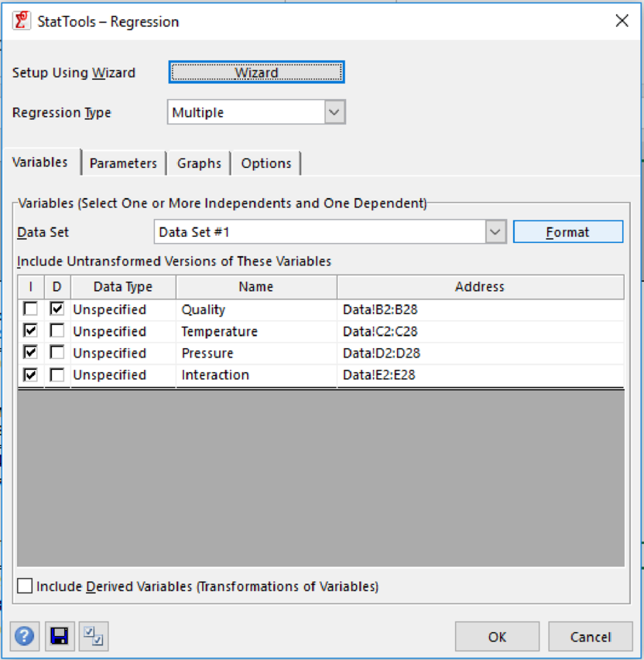644x660 pixels.
Task: Uncheck the Dependent box for Quality
Action: pos(57,309)
